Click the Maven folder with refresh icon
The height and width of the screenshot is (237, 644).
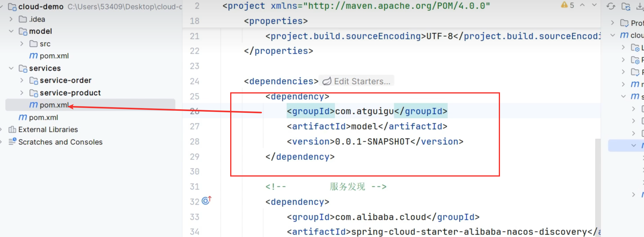[626, 6]
